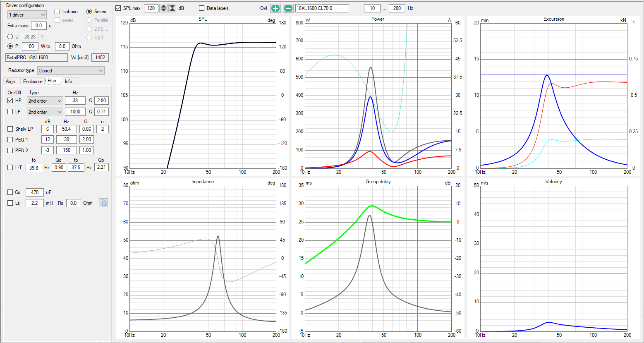Click the SPL max auto-scale hourglass icon
Viewport: 644px width, 343px height.
[x=172, y=8]
